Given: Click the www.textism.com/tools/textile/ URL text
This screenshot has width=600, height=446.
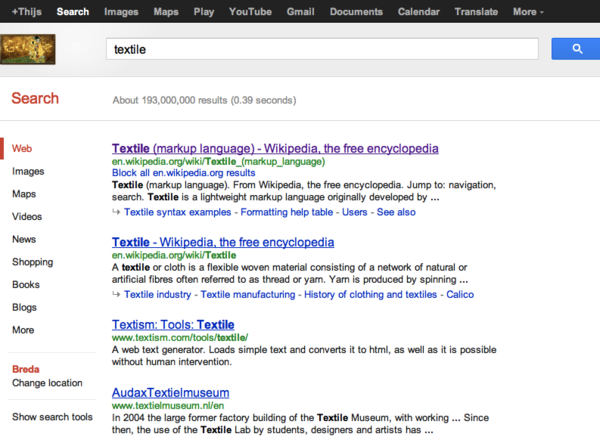Looking at the screenshot, I should tap(180, 337).
